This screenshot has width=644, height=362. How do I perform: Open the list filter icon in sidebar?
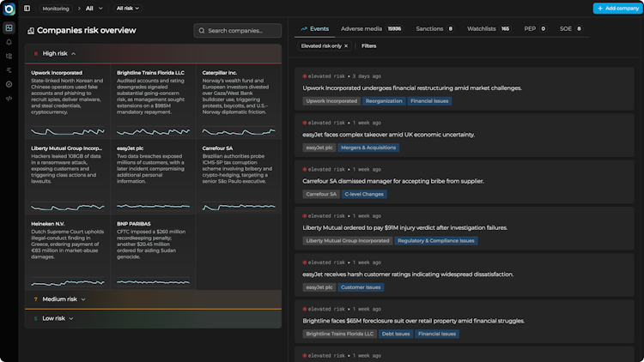coord(9,70)
